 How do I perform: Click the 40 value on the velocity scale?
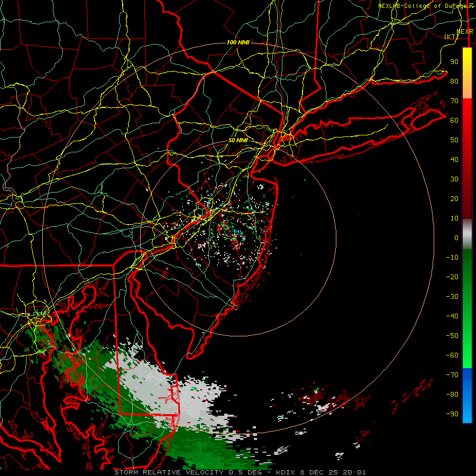tap(454, 159)
